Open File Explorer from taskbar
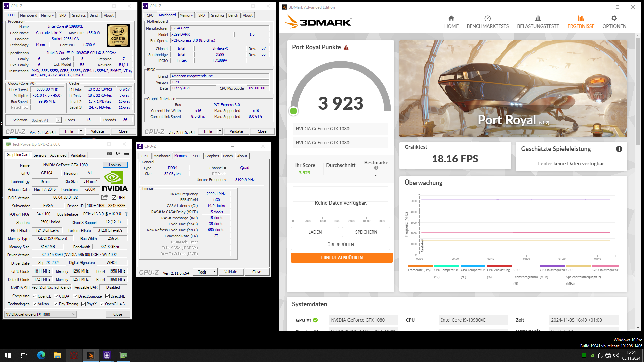The height and width of the screenshot is (362, 644). coord(57,355)
